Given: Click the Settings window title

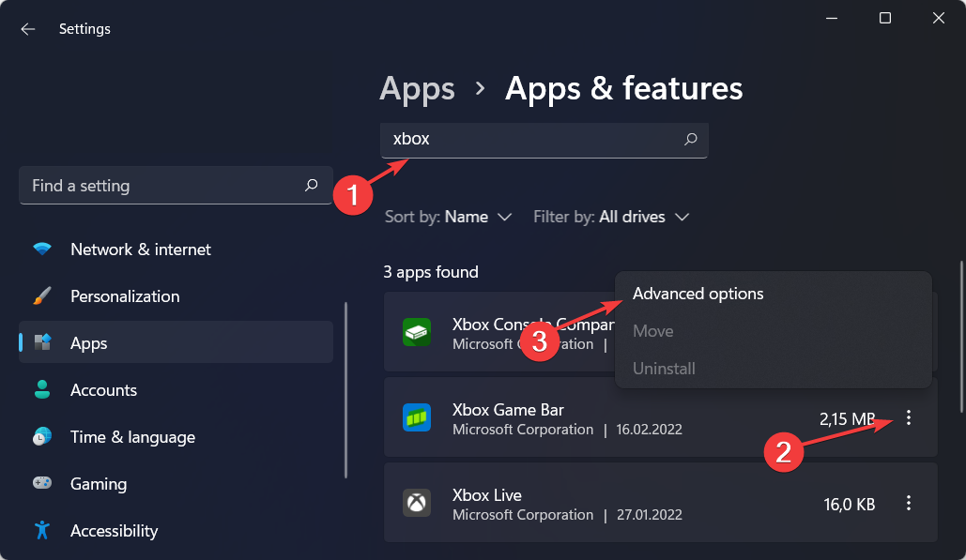Looking at the screenshot, I should pyautogui.click(x=84, y=29).
